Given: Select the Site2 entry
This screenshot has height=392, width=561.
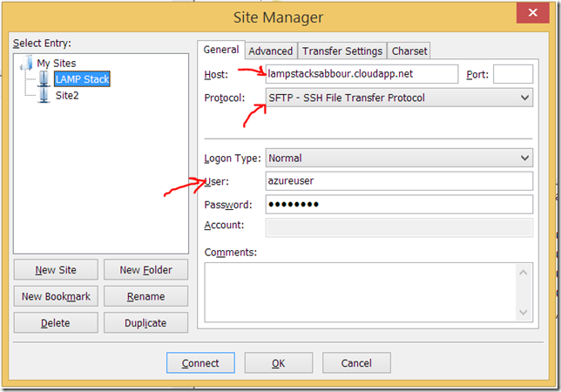Looking at the screenshot, I should (x=67, y=96).
